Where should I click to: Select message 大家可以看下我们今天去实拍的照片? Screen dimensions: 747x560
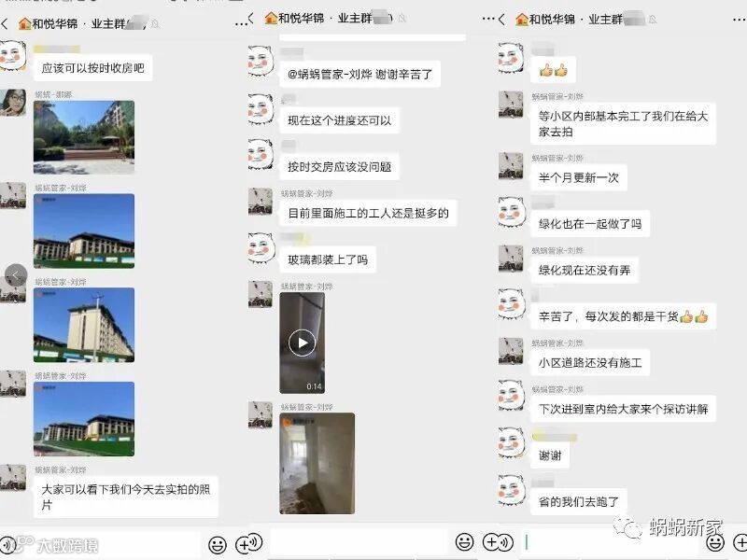(126, 497)
